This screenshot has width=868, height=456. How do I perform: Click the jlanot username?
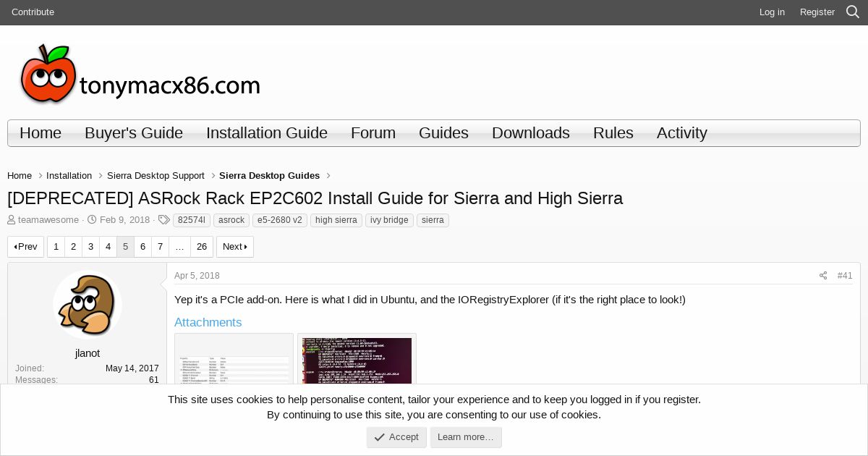click(88, 353)
